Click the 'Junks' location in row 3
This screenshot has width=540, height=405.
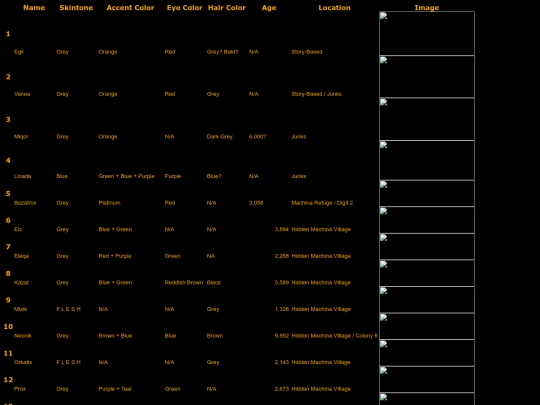(299, 136)
